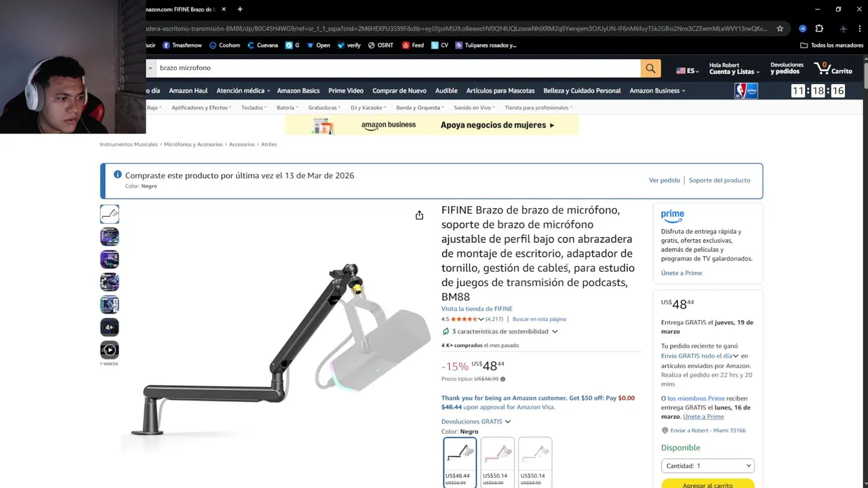Open the Tmasfernow bookmark
This screenshot has width=868, height=488.
(182, 45)
